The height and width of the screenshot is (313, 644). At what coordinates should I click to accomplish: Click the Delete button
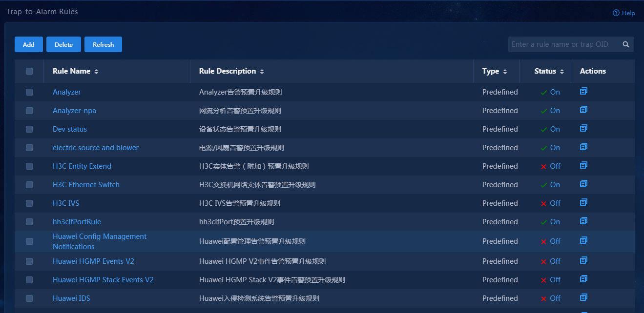(x=63, y=44)
